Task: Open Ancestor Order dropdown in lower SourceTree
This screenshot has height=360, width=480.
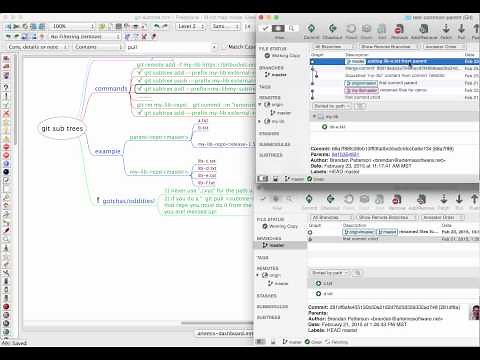Action: pos(442,217)
